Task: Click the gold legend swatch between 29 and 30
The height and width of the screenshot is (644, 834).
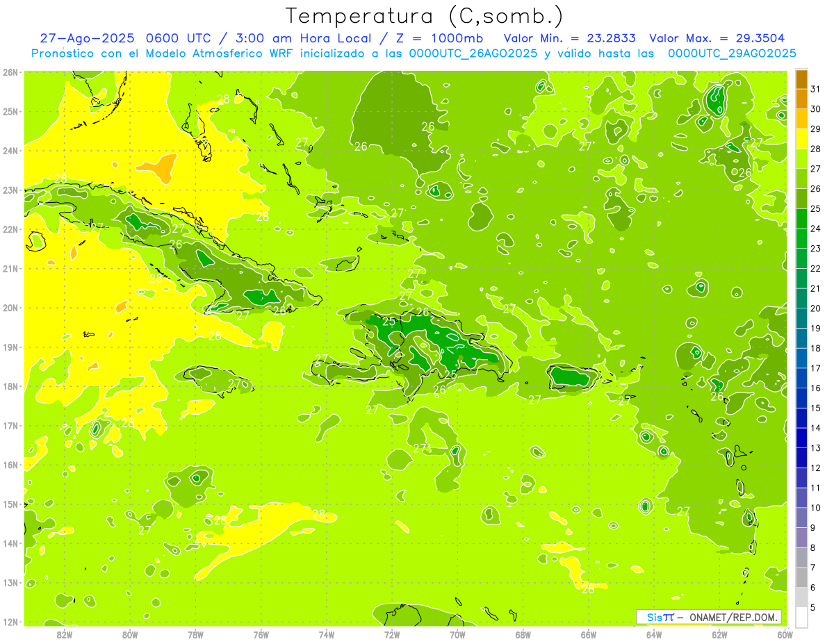Action: point(801,118)
